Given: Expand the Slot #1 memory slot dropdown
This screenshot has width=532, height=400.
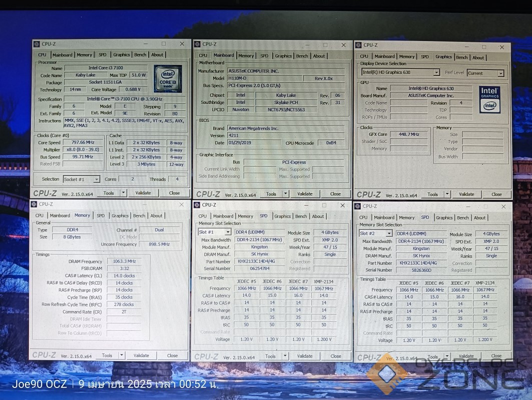Looking at the screenshot, I should (x=228, y=232).
